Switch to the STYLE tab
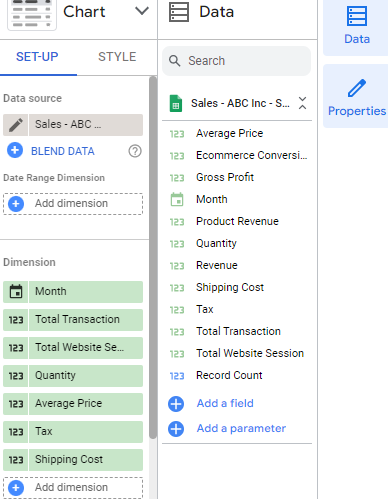Screen dimensions: 388x499 (117, 57)
